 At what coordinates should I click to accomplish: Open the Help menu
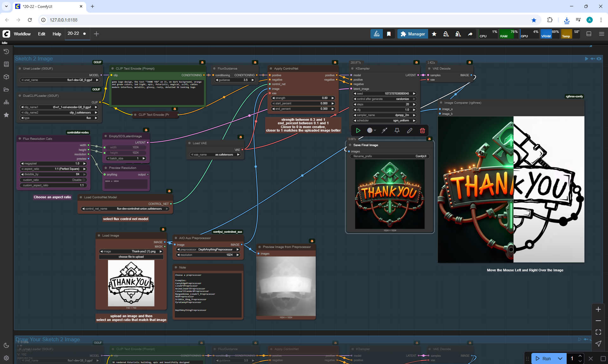pyautogui.click(x=57, y=34)
